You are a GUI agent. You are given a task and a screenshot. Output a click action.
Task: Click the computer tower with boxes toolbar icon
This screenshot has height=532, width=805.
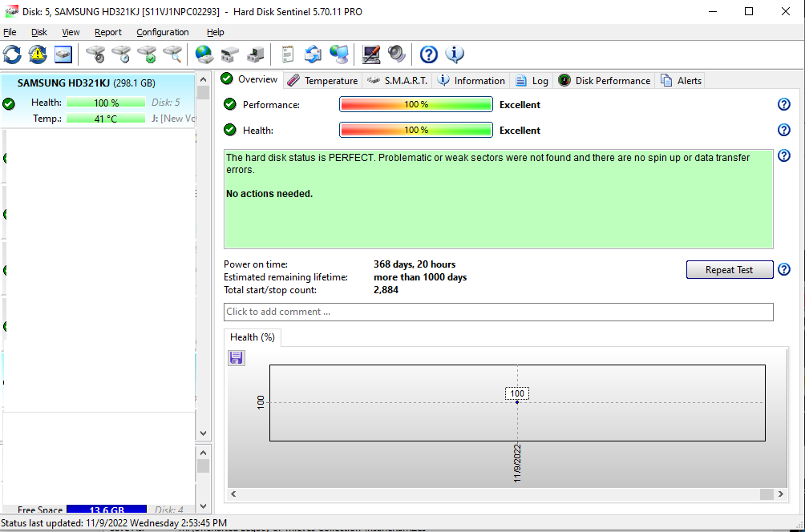255,54
